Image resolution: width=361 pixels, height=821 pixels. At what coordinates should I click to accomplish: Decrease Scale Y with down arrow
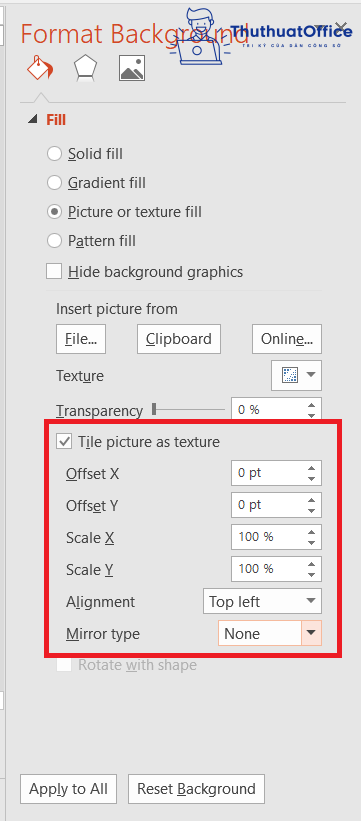[x=312, y=574]
